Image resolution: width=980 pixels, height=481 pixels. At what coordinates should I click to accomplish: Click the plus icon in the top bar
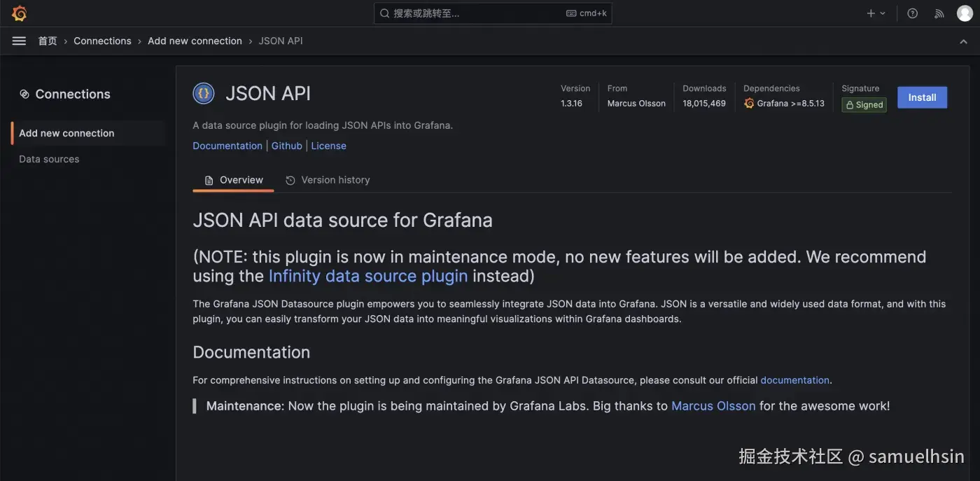point(871,13)
